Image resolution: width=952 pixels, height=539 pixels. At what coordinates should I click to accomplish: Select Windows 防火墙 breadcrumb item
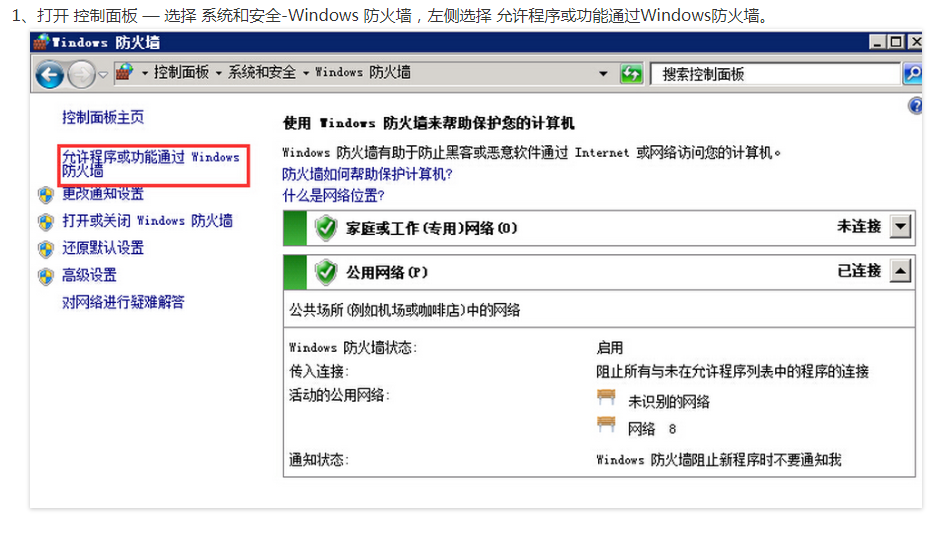tap(362, 72)
